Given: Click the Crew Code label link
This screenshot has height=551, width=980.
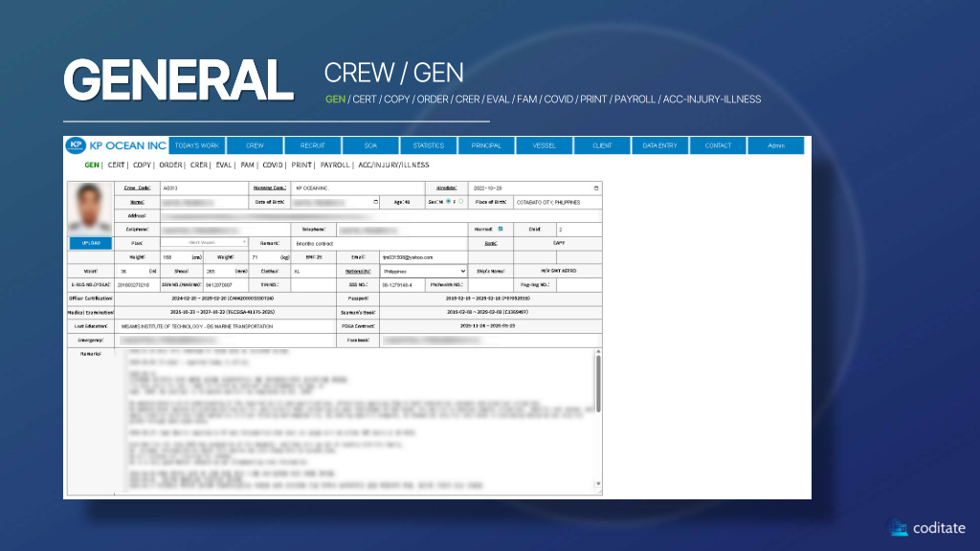Looking at the screenshot, I should pos(137,188).
